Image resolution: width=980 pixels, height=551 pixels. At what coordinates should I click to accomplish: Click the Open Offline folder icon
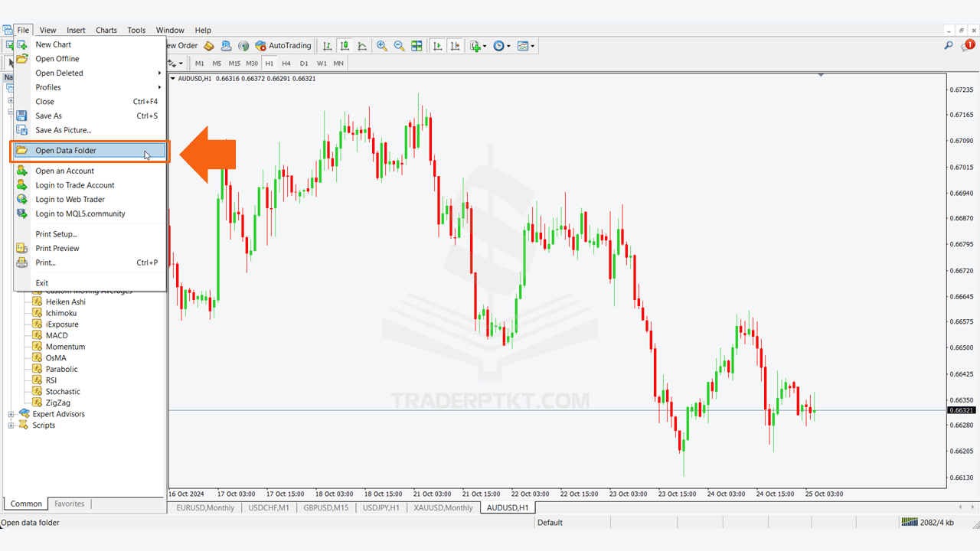(21, 59)
